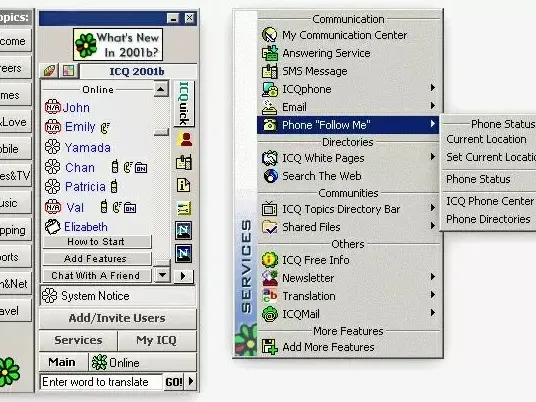The width and height of the screenshot is (536, 402).
Task: Click the Newsletter icon
Action: pyautogui.click(x=269, y=278)
